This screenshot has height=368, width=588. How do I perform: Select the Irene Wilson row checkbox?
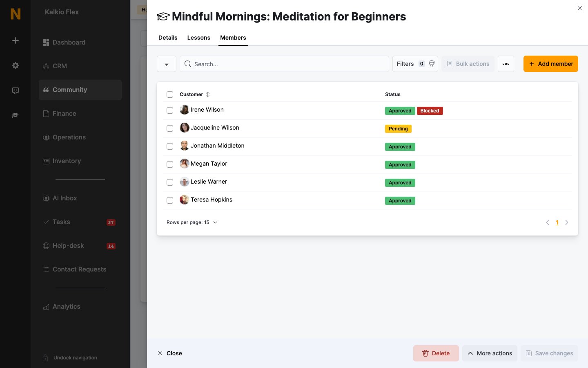coord(170,110)
